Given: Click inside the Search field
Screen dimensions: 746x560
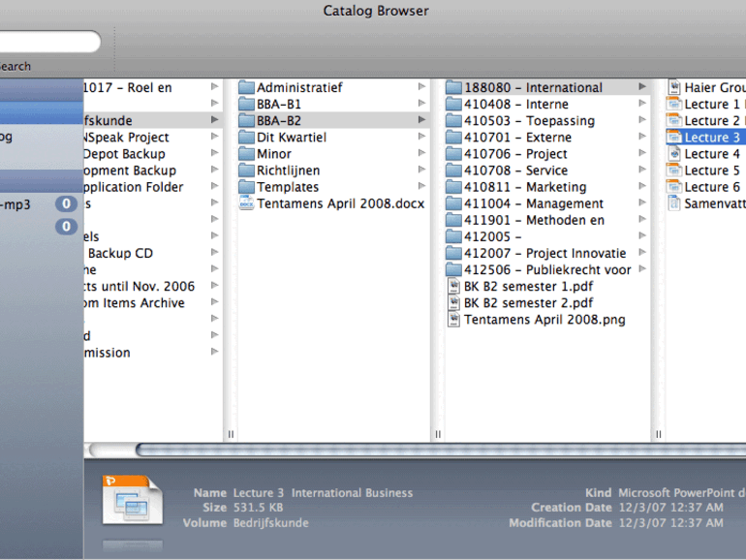Looking at the screenshot, I should (x=49, y=42).
